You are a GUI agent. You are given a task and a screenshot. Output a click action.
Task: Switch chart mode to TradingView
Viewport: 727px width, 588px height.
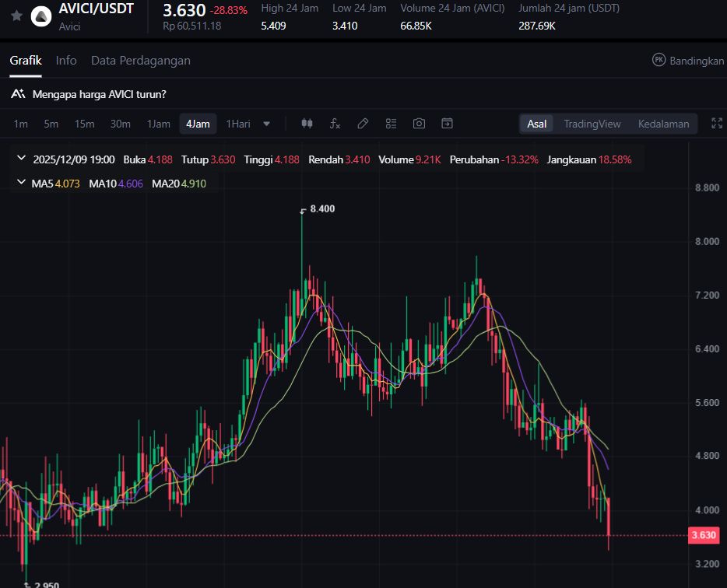coord(592,124)
